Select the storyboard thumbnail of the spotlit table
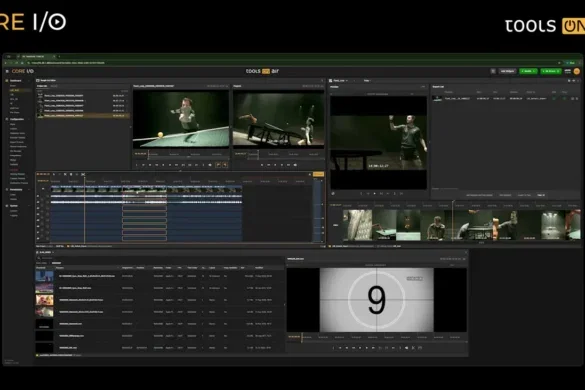The width and height of the screenshot is (585, 390). (x=553, y=225)
